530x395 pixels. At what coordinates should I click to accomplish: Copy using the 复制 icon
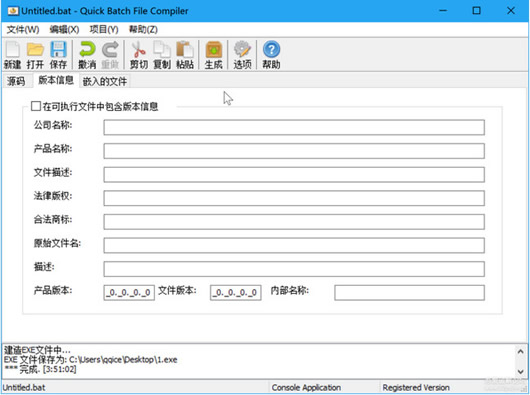click(162, 55)
